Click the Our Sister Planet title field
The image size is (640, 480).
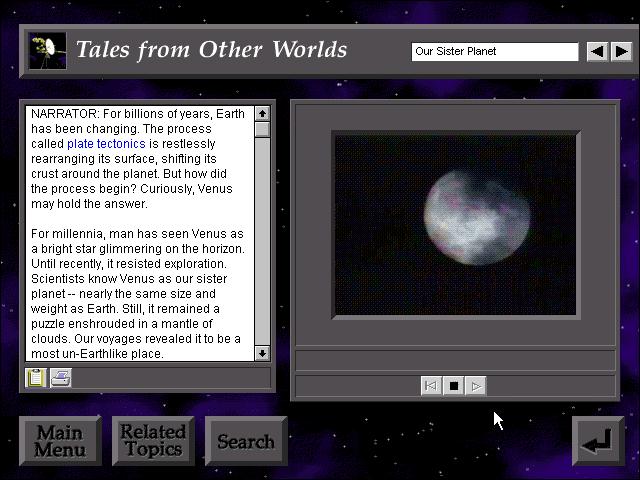point(495,51)
